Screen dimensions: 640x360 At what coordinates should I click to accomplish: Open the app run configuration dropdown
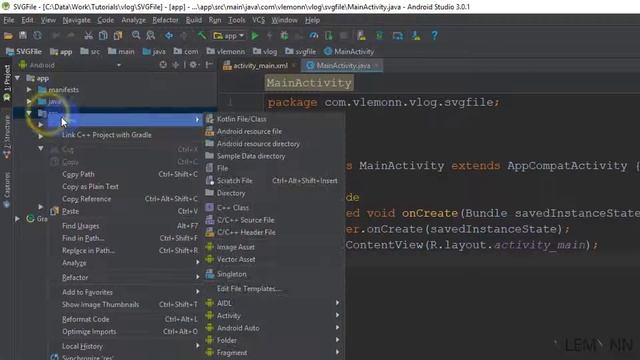[229, 36]
